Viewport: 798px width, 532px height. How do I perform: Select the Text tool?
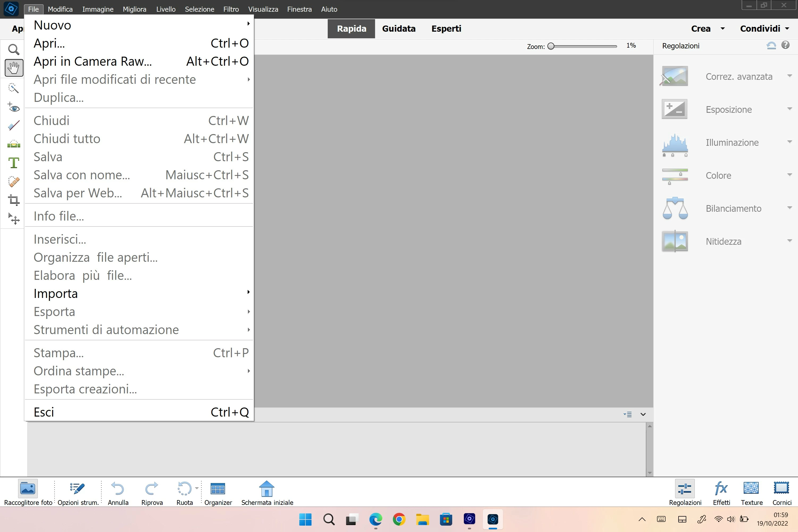[x=14, y=163]
